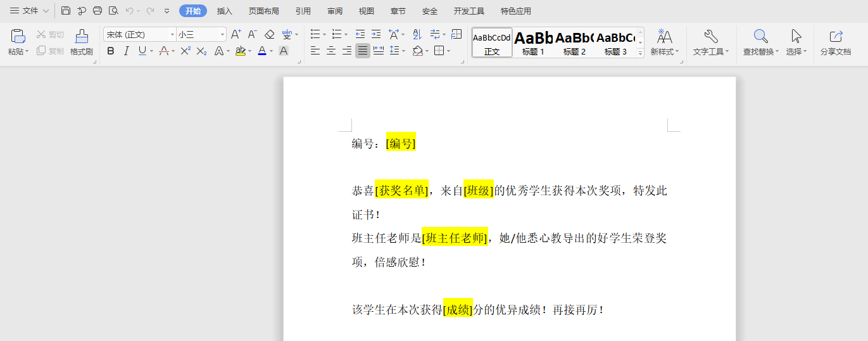868x341 pixels.
Task: Decrease font size with A- icon
Action: tap(252, 34)
